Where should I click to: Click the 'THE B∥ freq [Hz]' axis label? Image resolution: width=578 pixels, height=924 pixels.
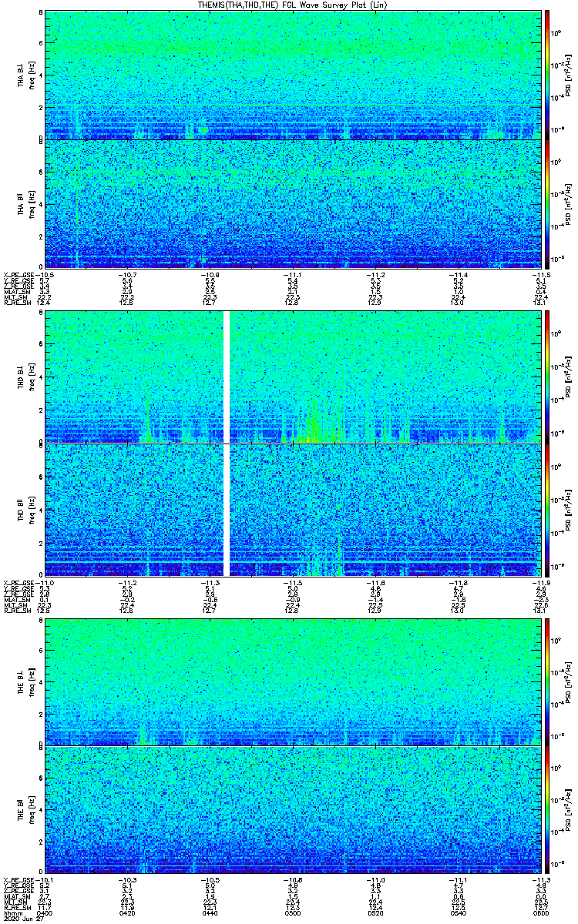[x=25, y=810]
